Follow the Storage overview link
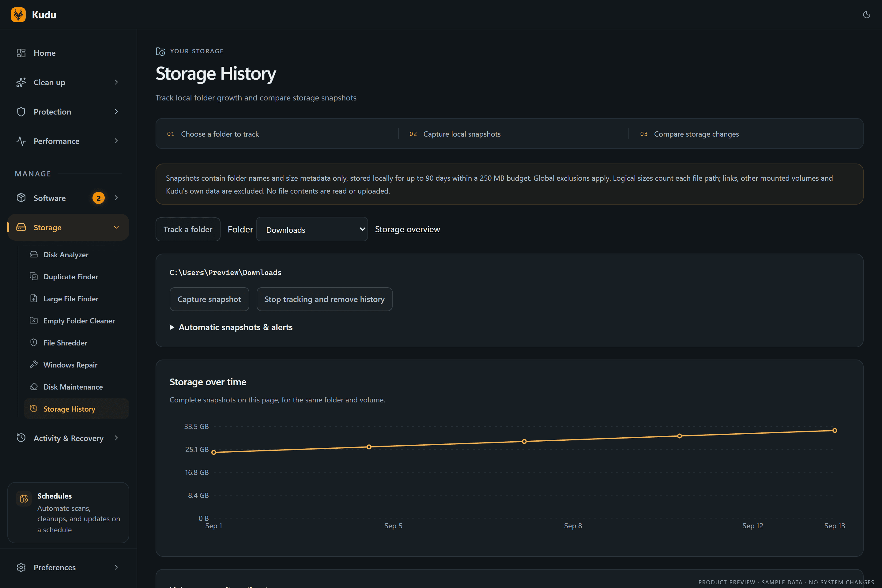Image resolution: width=882 pixels, height=588 pixels. click(407, 229)
